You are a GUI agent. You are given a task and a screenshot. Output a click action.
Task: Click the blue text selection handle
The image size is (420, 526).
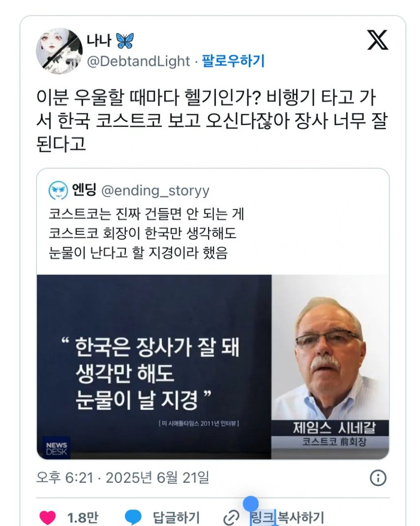(x=250, y=503)
